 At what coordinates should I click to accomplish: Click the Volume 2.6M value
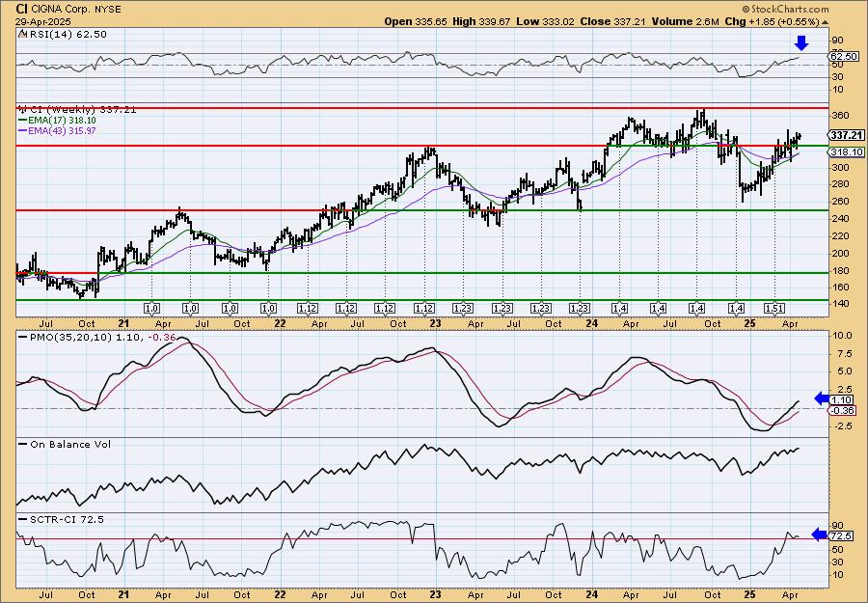(685, 21)
